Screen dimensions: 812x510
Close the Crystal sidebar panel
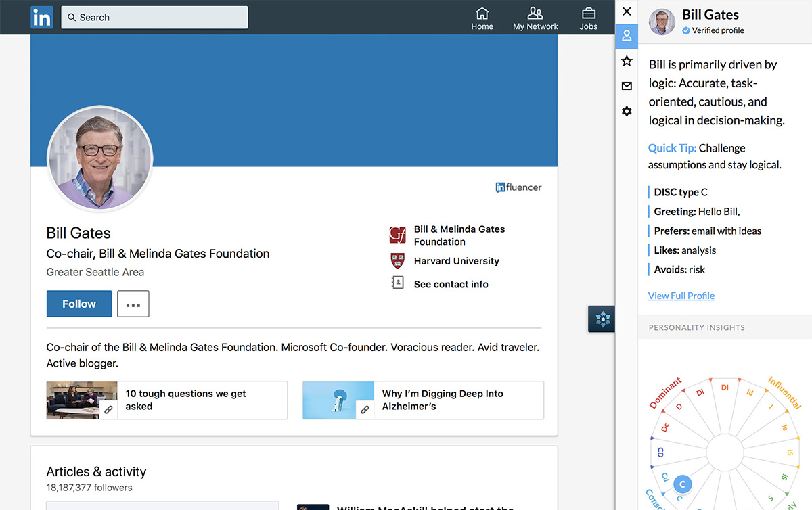point(627,11)
